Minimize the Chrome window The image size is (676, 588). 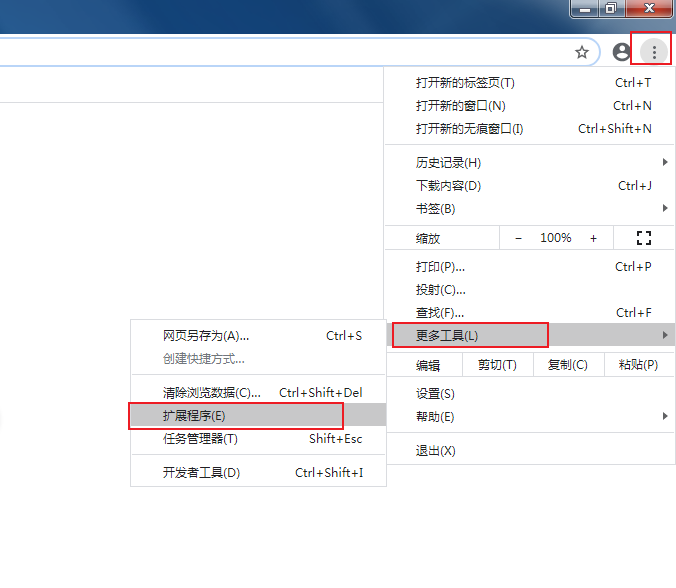(585, 8)
